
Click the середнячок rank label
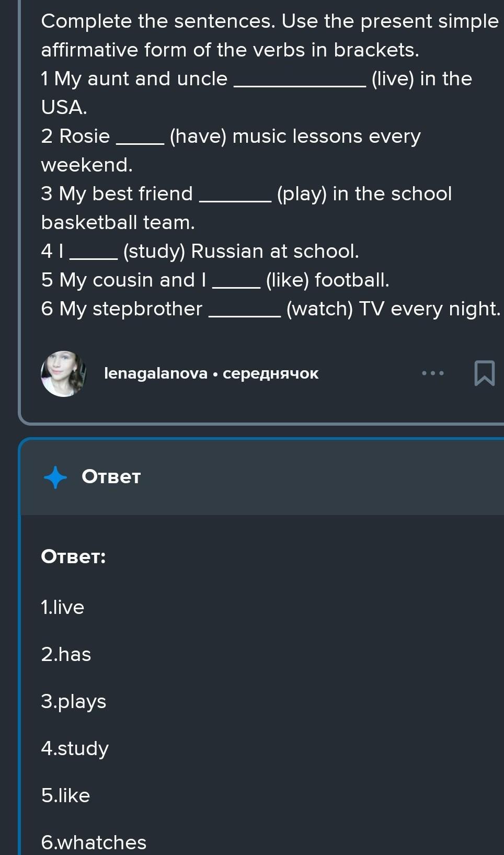pyautogui.click(x=270, y=373)
